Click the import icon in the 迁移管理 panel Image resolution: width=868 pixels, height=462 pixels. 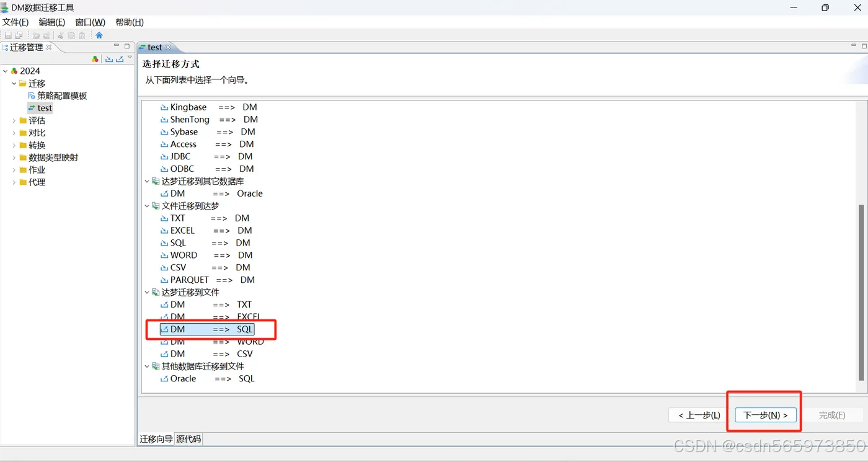pos(109,59)
